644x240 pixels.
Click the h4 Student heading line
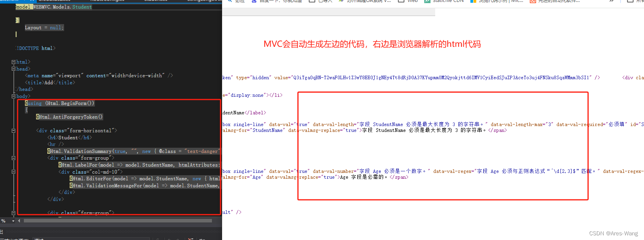70,137
